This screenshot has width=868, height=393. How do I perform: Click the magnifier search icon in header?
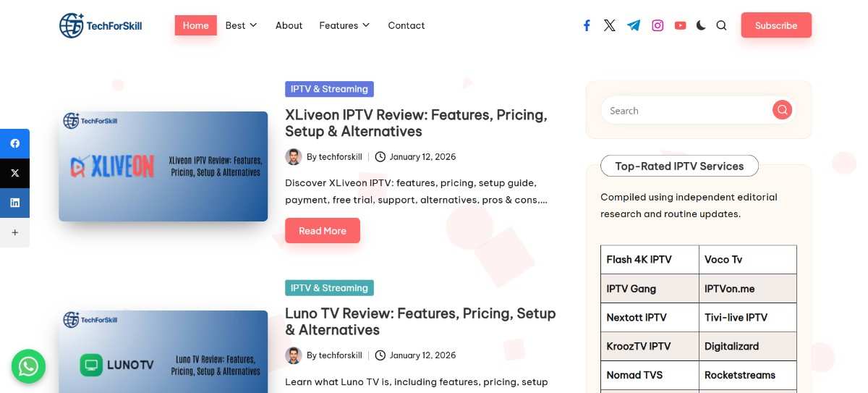coord(721,25)
